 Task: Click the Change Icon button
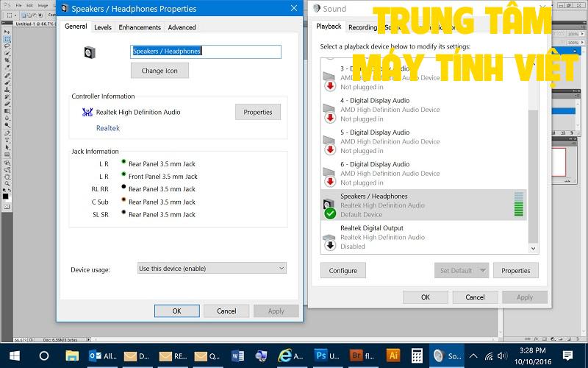click(159, 71)
